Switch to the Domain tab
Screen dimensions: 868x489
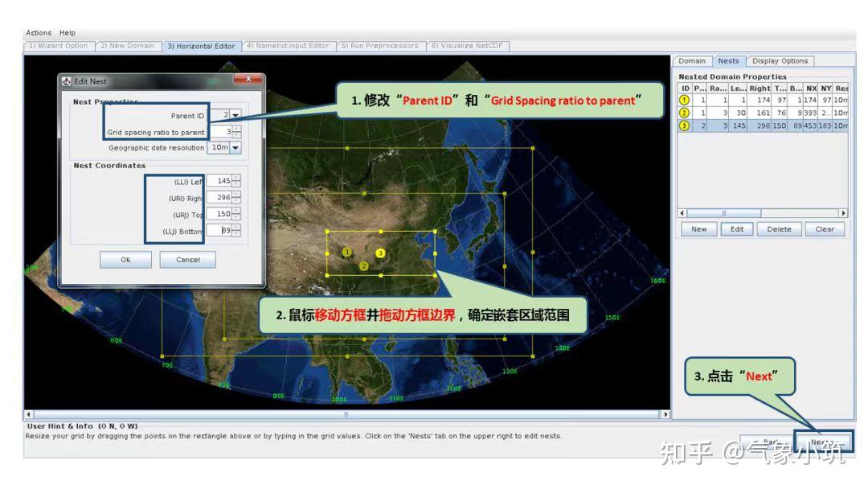(x=692, y=60)
